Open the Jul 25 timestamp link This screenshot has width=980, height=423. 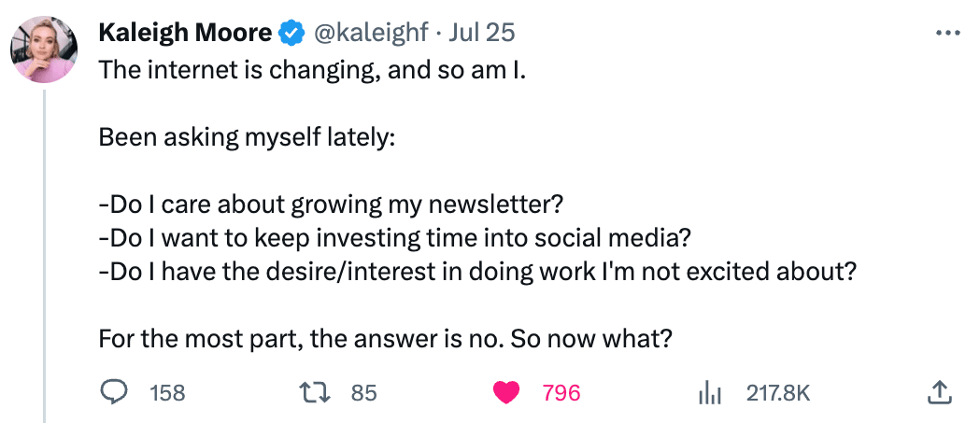click(x=482, y=33)
